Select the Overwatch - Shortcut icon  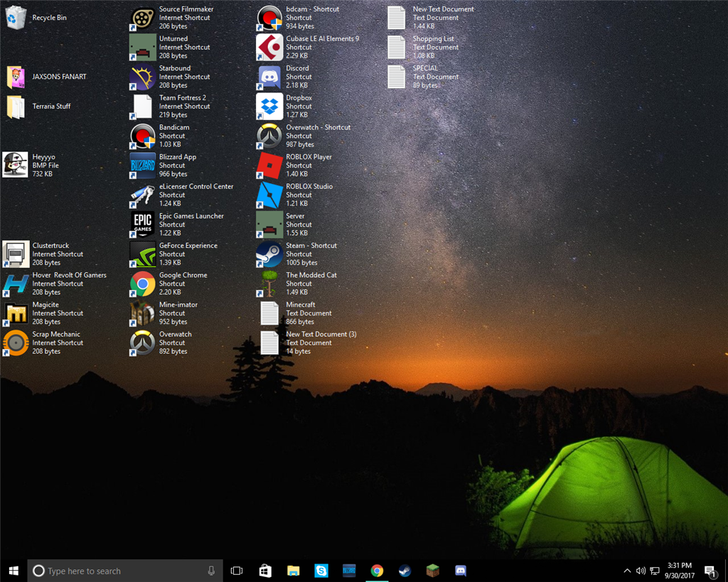[269, 136]
